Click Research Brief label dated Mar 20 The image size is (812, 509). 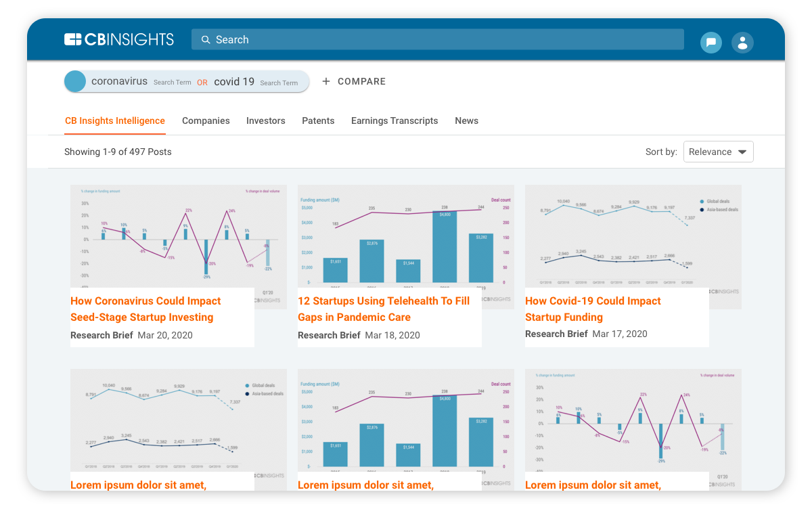coord(101,335)
